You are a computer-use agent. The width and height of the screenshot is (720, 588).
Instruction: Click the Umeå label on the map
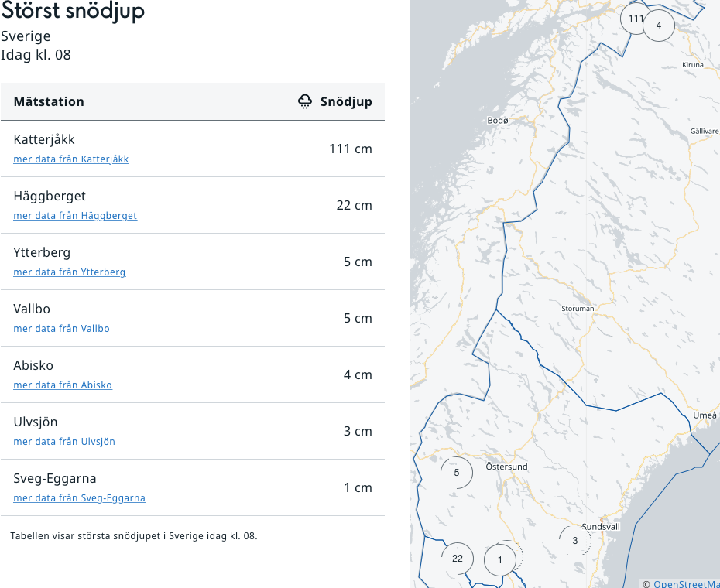(705, 415)
